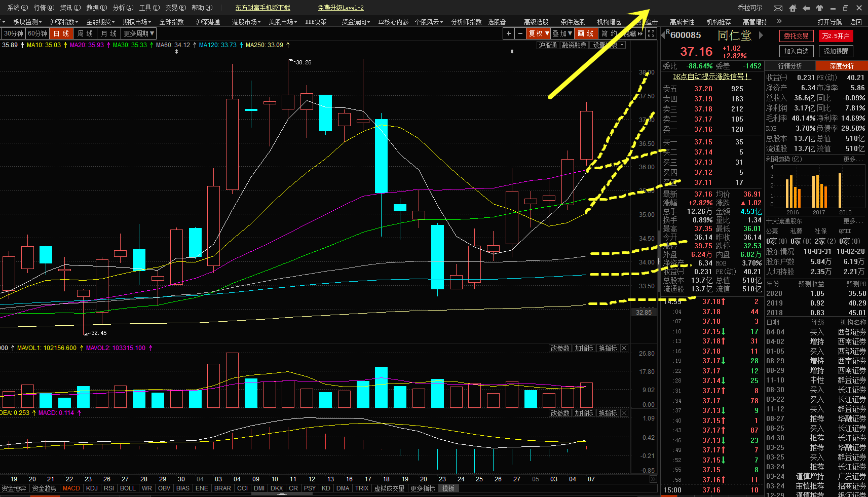
Task: Expand more toolbar items double-chevron
Action: pyautogui.click(x=779, y=21)
